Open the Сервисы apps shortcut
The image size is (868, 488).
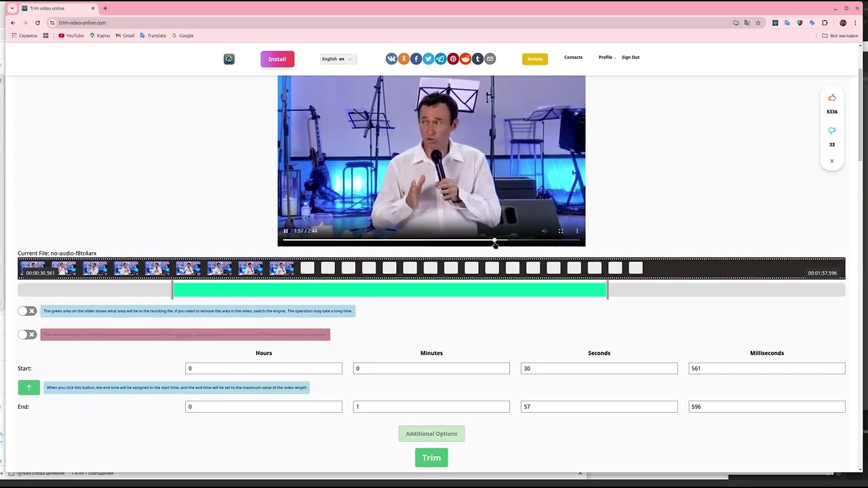24,35
